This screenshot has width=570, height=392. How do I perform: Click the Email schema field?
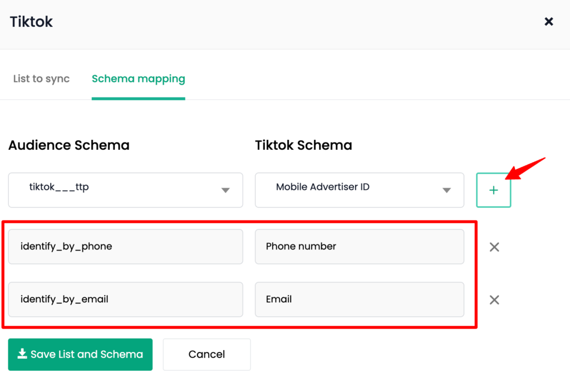[x=359, y=299]
